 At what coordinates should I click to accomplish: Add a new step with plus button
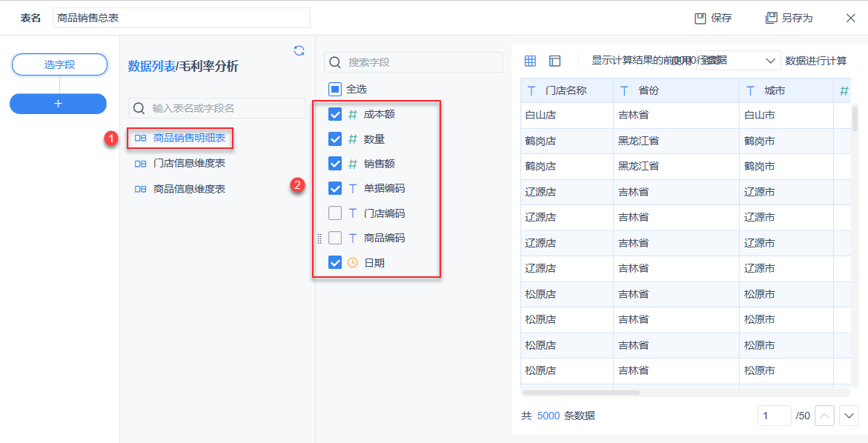[x=58, y=104]
